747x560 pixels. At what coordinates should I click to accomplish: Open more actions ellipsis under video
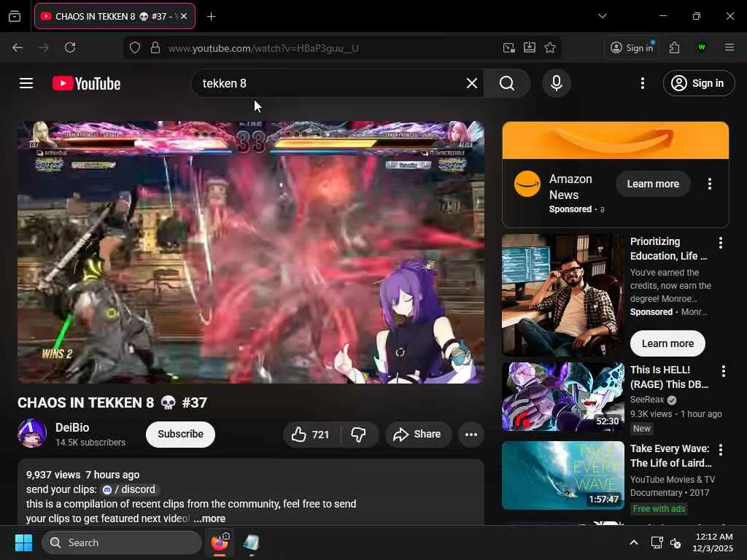point(471,435)
